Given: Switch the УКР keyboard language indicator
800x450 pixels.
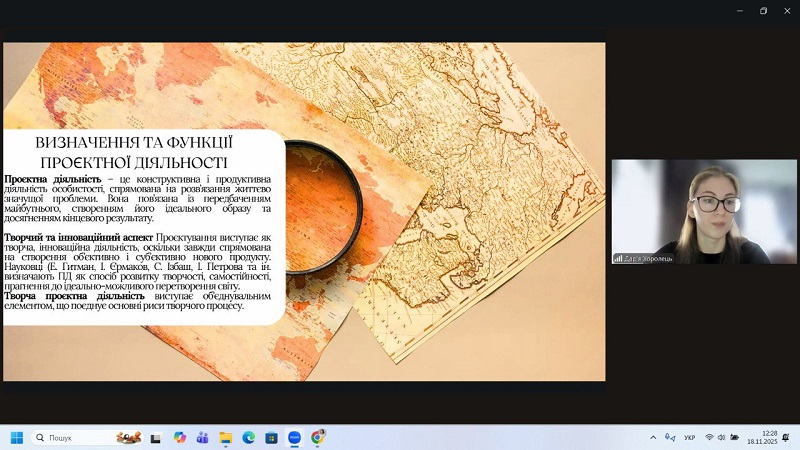Looking at the screenshot, I should (x=689, y=437).
